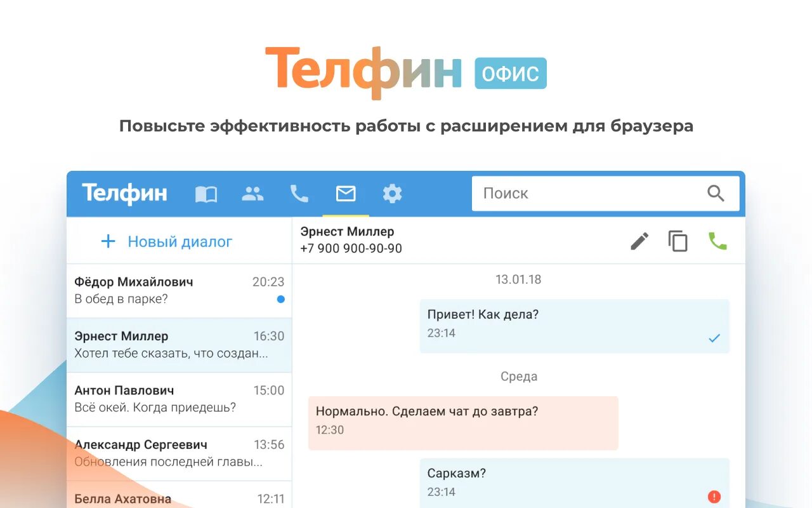The height and width of the screenshot is (508, 812).
Task: Open the Фёдор Михайлович conversation
Action: 179,291
